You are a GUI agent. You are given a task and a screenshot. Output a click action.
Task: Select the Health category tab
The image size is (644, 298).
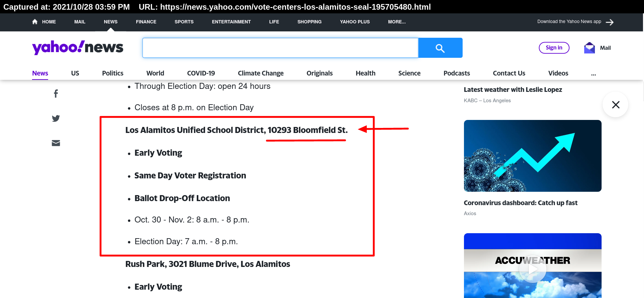(365, 73)
